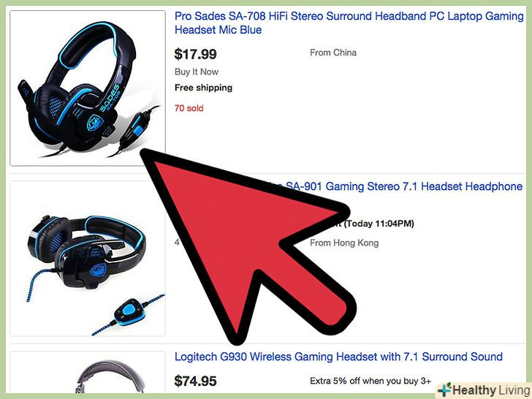Open the SA-901 Gaming Stereo 7.1 Headset title
The width and height of the screenshot is (532, 399).
click(403, 186)
